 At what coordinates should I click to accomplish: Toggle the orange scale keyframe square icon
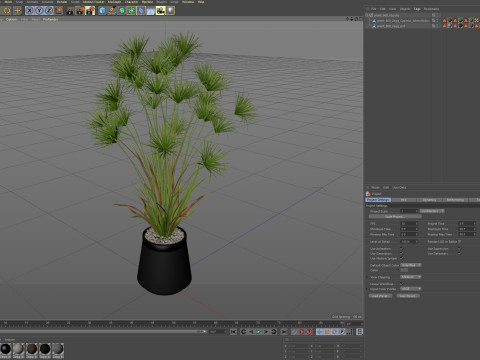tap(327, 332)
